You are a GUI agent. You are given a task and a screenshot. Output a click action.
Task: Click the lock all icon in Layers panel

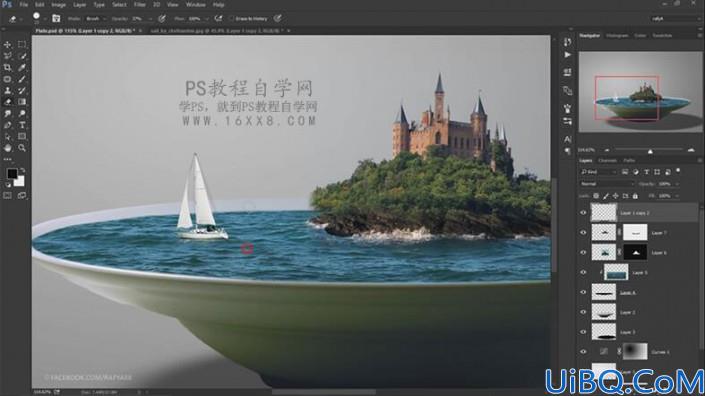tap(635, 196)
